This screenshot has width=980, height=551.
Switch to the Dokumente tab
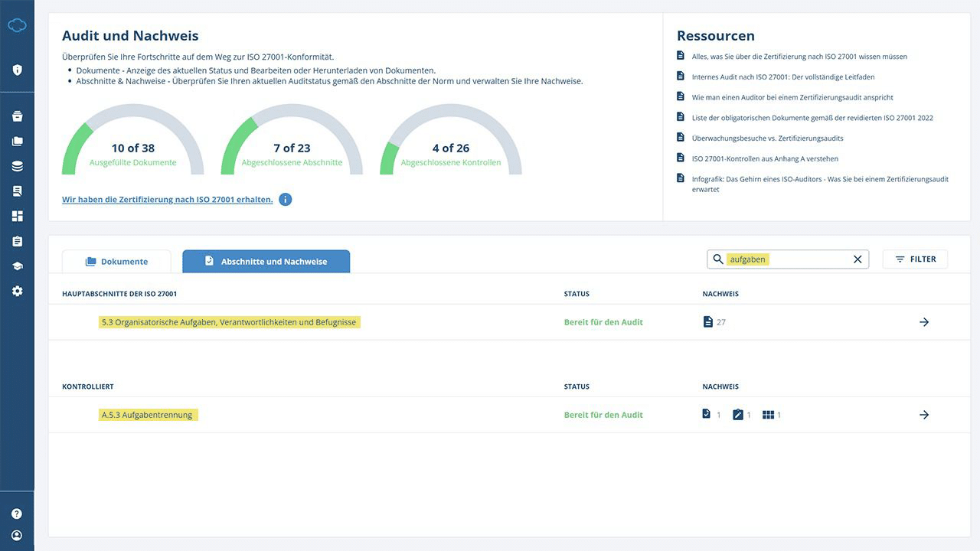pyautogui.click(x=116, y=261)
